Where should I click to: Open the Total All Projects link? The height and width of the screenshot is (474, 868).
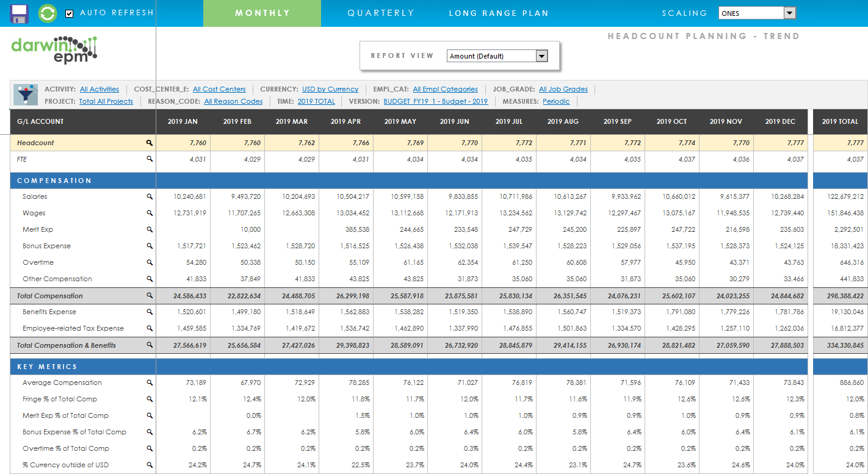106,101
